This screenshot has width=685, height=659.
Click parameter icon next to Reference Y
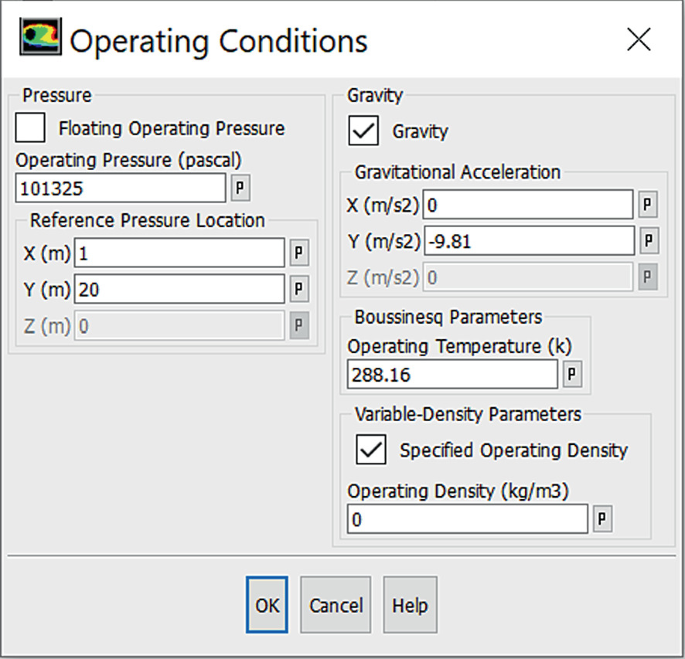click(299, 289)
